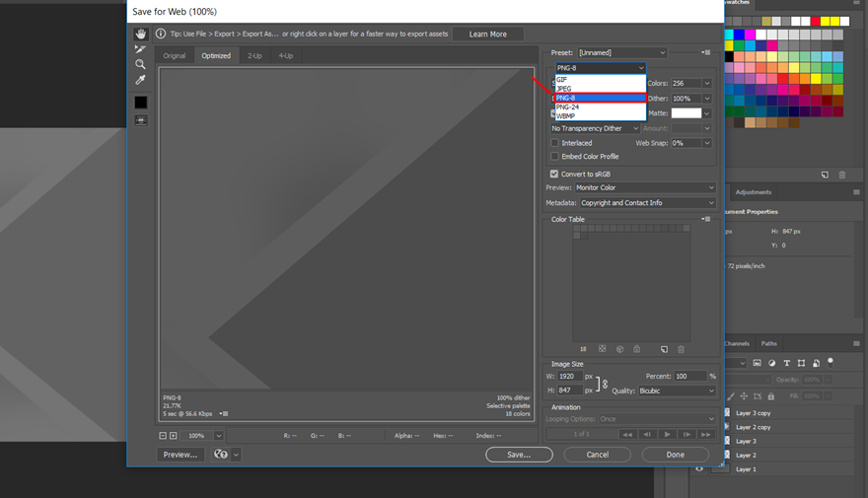Enable the Interlaced checkbox
Image resolution: width=868 pixels, height=498 pixels.
pyautogui.click(x=554, y=143)
